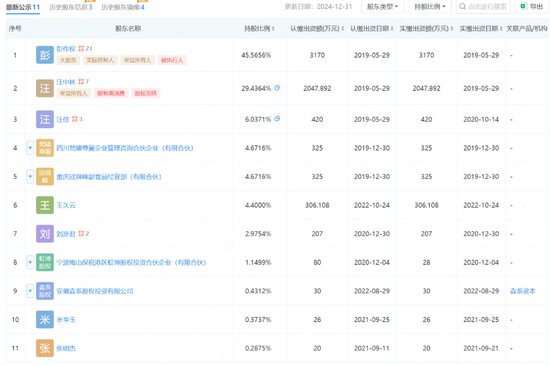Open the 彭作权 shareholder link
This screenshot has height=366, width=550.
66,49
